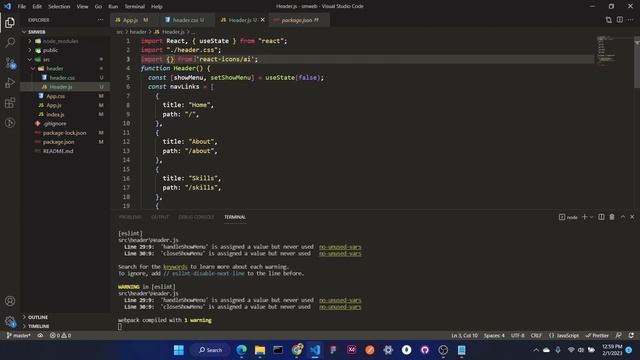The height and width of the screenshot is (360, 640).
Task: Change UTF-8 file encoding
Action: pos(518,336)
